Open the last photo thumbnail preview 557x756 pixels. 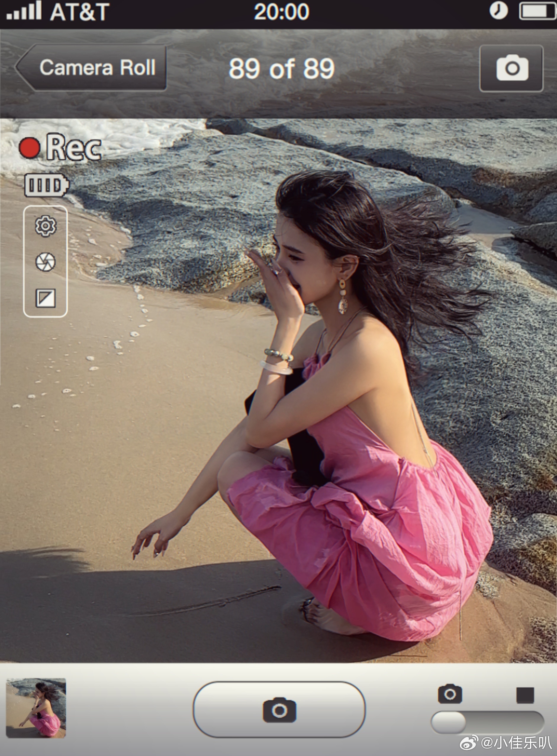(x=36, y=708)
